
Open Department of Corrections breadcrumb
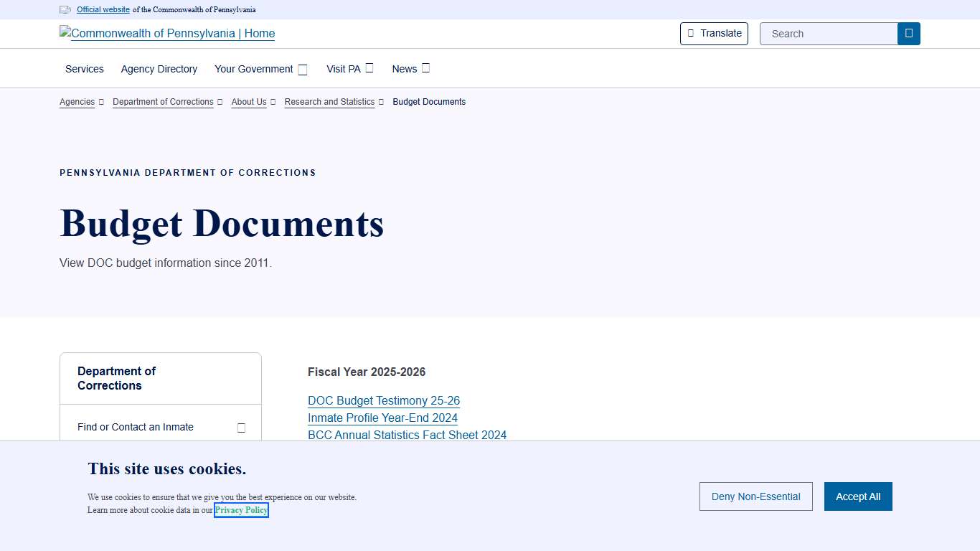(162, 102)
